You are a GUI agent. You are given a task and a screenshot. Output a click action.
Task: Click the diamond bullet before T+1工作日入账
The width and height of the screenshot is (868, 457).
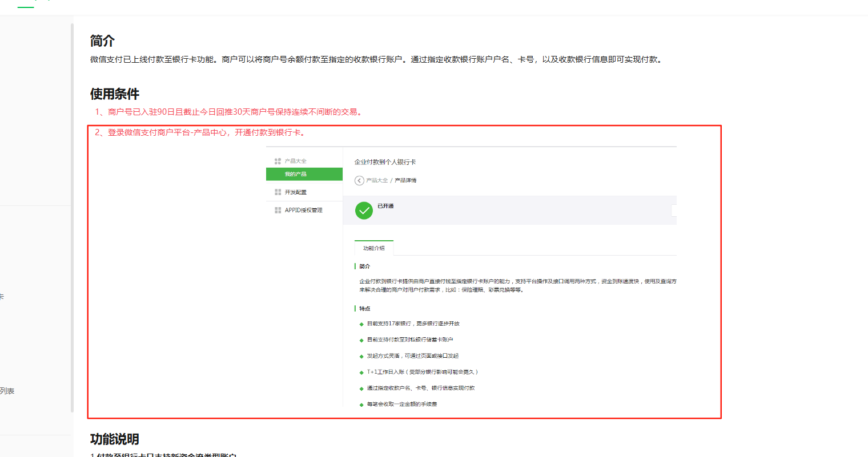point(361,372)
